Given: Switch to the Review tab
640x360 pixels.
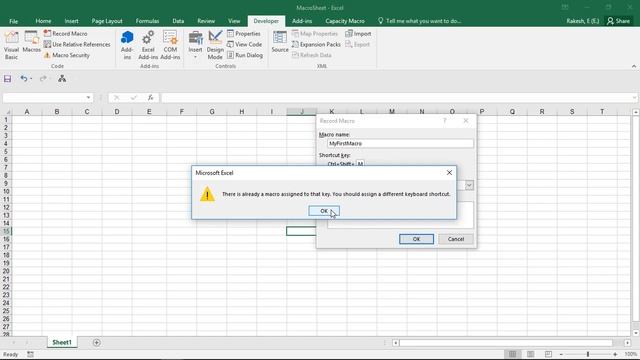Looking at the screenshot, I should coord(206,21).
